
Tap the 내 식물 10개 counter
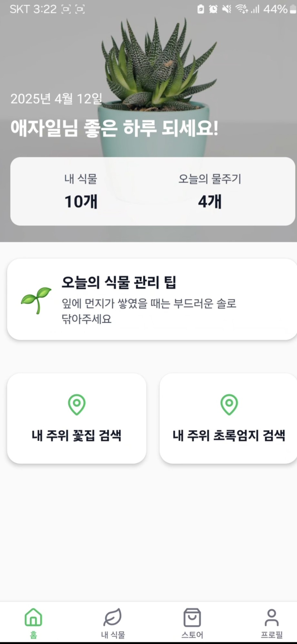coord(81,192)
